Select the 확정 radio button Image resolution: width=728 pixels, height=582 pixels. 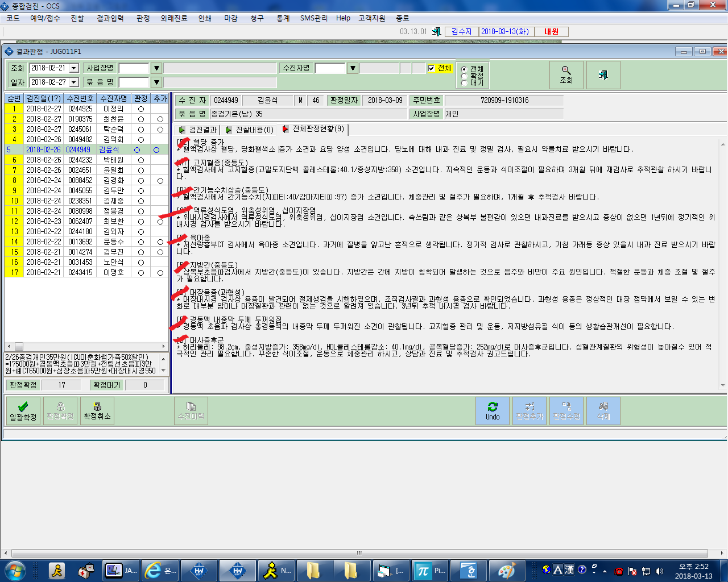click(x=464, y=76)
